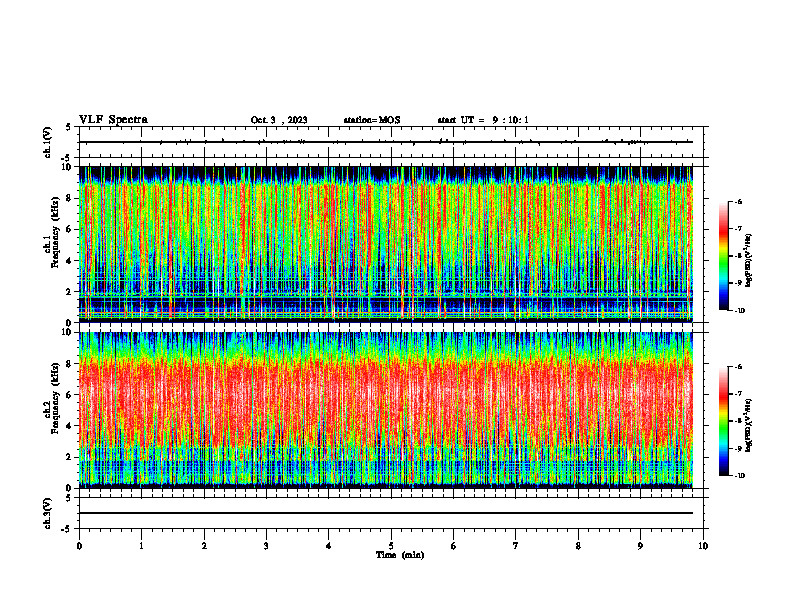Click the ch.3(V) axis tick "5"
This screenshot has height=612, width=792.
pyautogui.click(x=69, y=498)
